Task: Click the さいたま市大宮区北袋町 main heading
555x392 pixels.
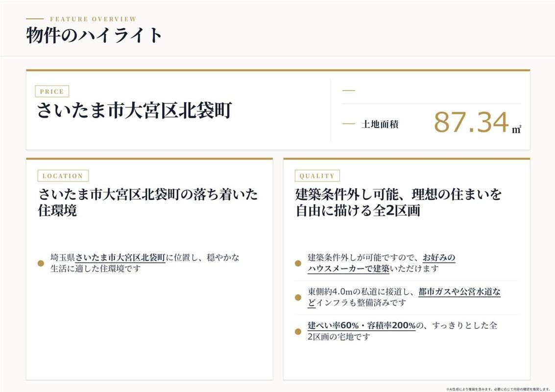Action: point(135,110)
